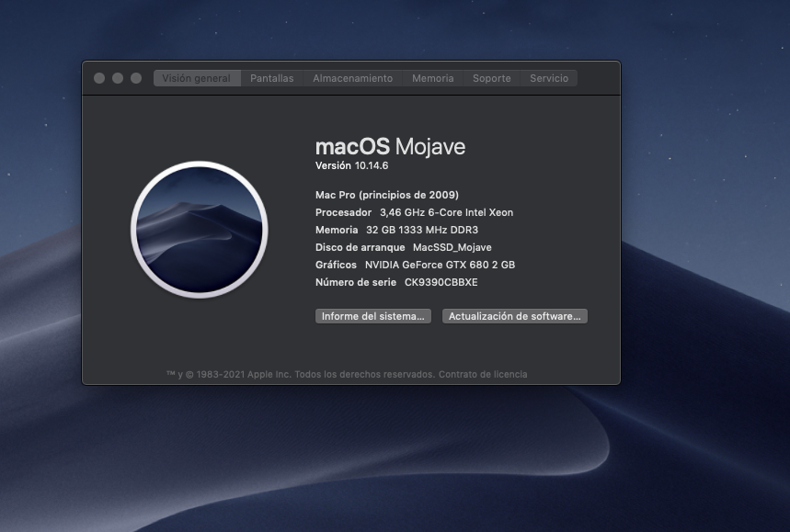Click the memory value '32 GB 1333 MHz DDR3'
The width and height of the screenshot is (790, 532).
click(422, 230)
